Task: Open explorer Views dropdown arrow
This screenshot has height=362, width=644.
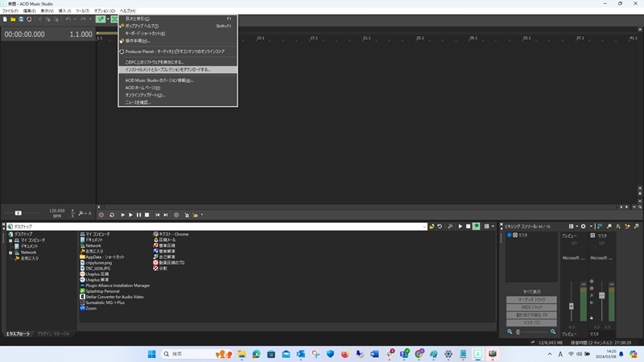Action: (x=493, y=227)
